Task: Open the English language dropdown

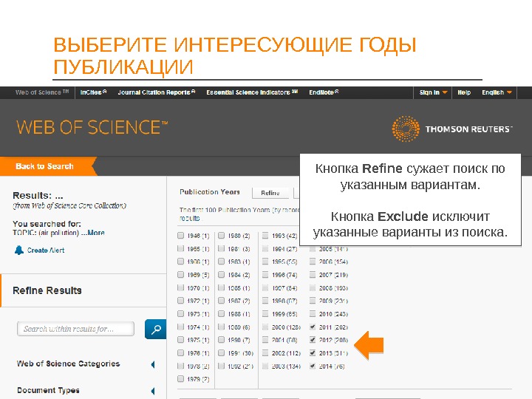Action: click(x=497, y=92)
